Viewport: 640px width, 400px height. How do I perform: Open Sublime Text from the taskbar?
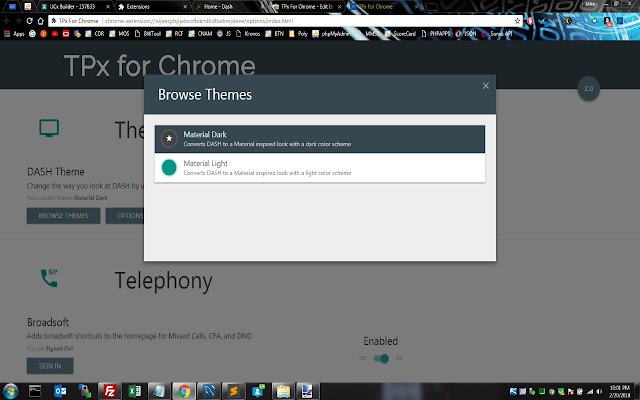pyautogui.click(x=233, y=391)
